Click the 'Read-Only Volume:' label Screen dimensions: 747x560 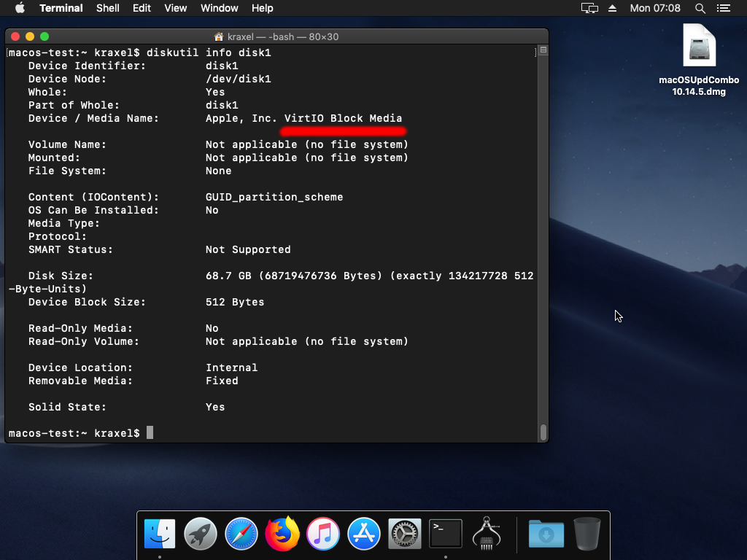pyautogui.click(x=84, y=341)
